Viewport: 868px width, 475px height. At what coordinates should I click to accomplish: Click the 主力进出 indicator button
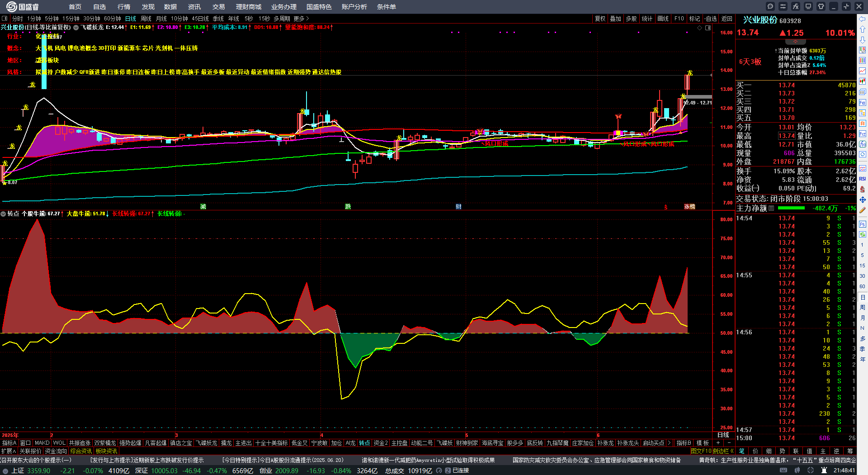click(x=244, y=443)
